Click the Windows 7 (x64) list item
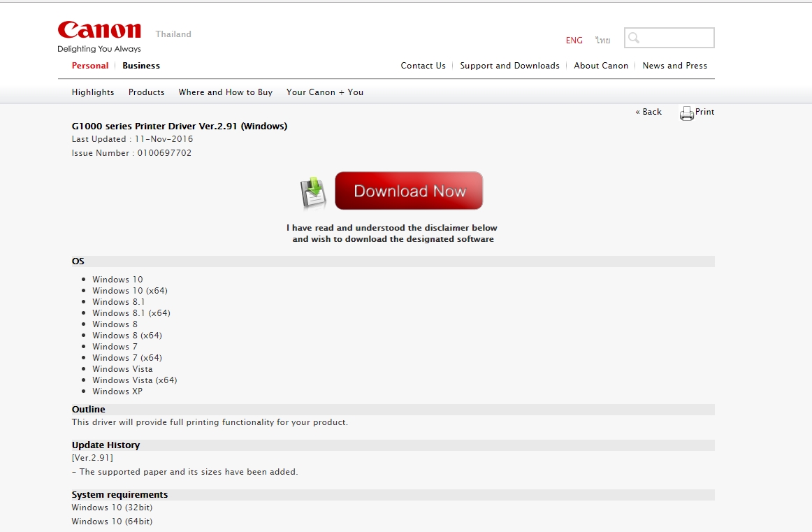 click(127, 358)
